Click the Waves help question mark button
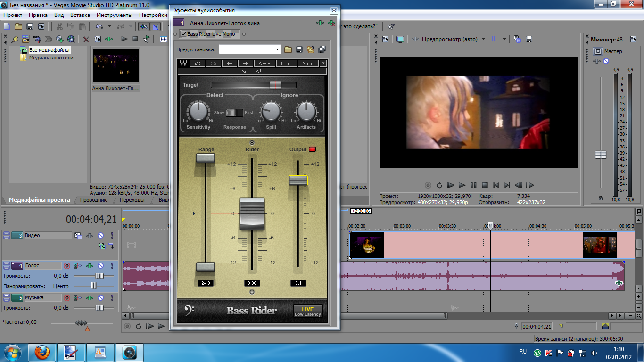This screenshot has height=362, width=644. [323, 64]
